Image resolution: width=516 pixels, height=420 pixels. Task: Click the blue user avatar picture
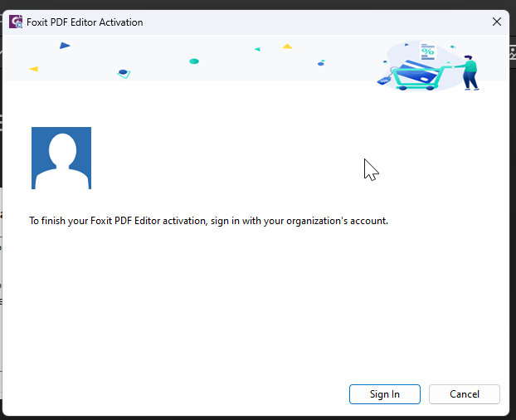point(61,158)
